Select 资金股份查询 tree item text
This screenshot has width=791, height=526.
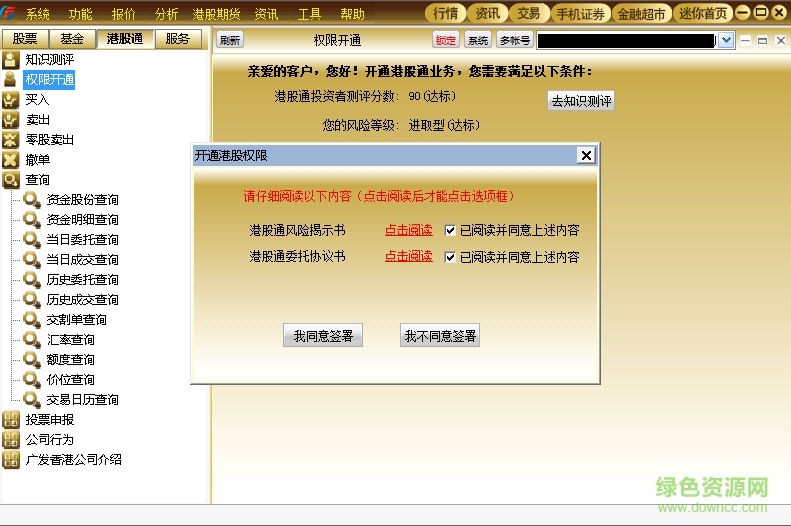coord(83,200)
